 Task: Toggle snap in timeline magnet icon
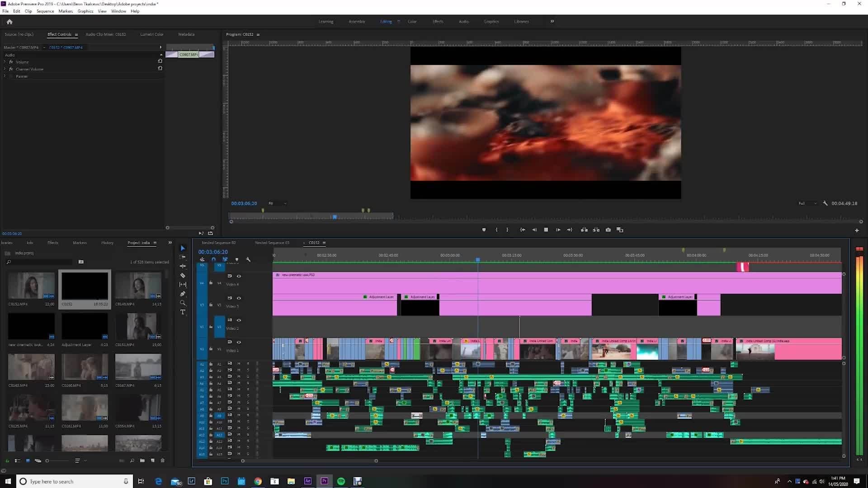pos(213,260)
